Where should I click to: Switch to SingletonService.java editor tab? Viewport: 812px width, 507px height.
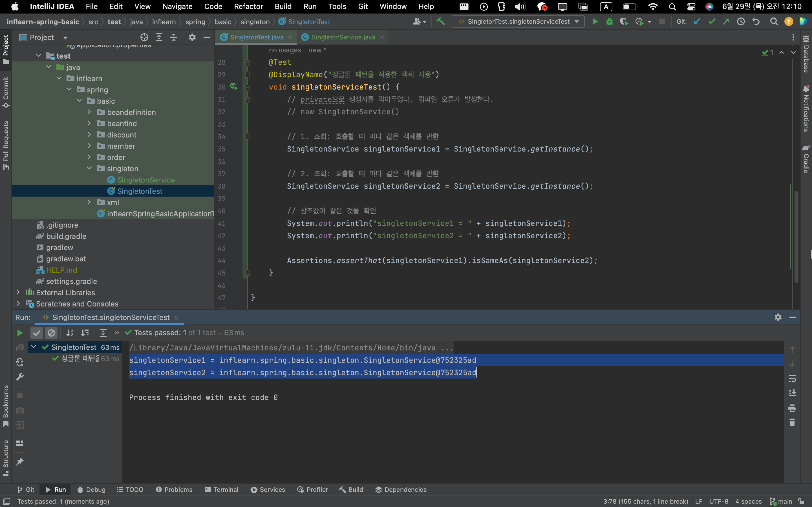pyautogui.click(x=343, y=37)
